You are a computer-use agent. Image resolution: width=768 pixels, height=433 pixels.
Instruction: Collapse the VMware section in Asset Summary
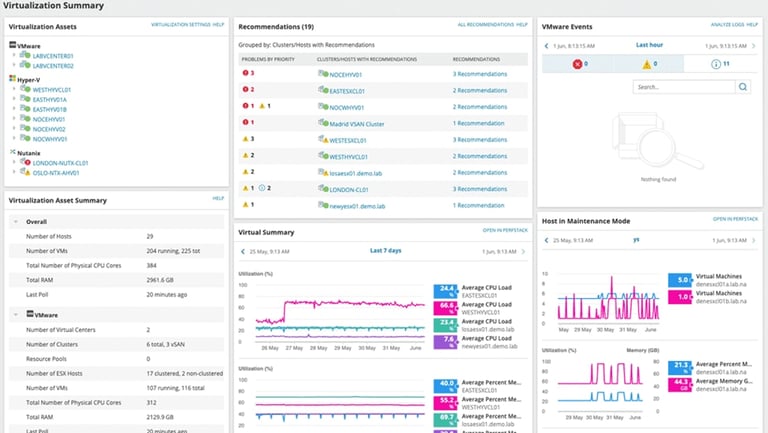click(x=16, y=314)
